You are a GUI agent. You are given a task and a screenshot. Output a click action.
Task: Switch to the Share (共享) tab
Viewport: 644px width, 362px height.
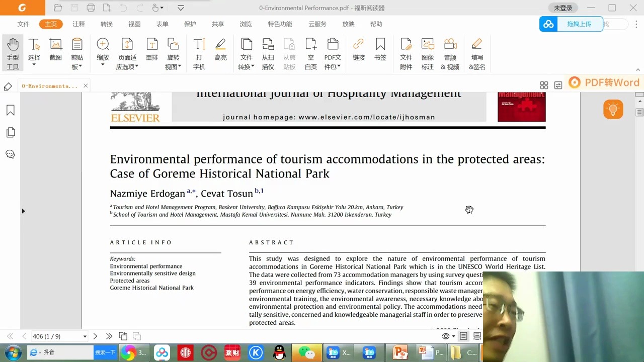point(218,24)
